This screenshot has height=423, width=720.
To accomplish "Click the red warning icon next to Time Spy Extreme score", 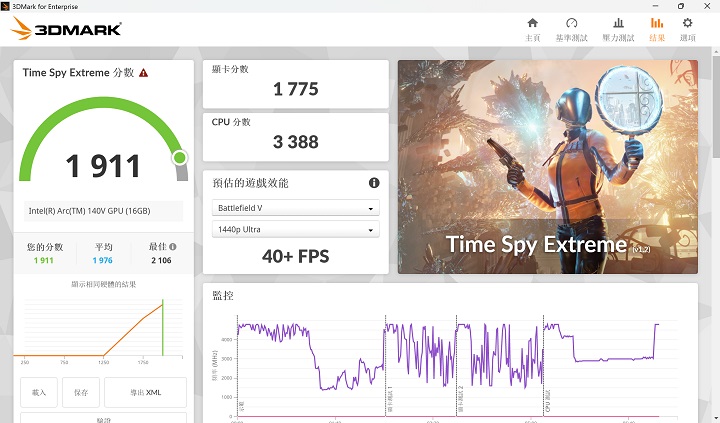I will pos(143,73).
